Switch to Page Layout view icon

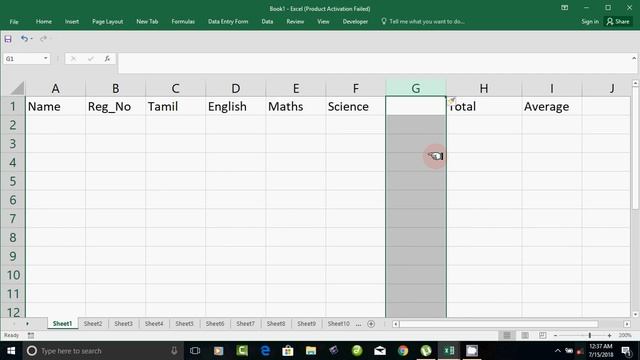pos(525,335)
